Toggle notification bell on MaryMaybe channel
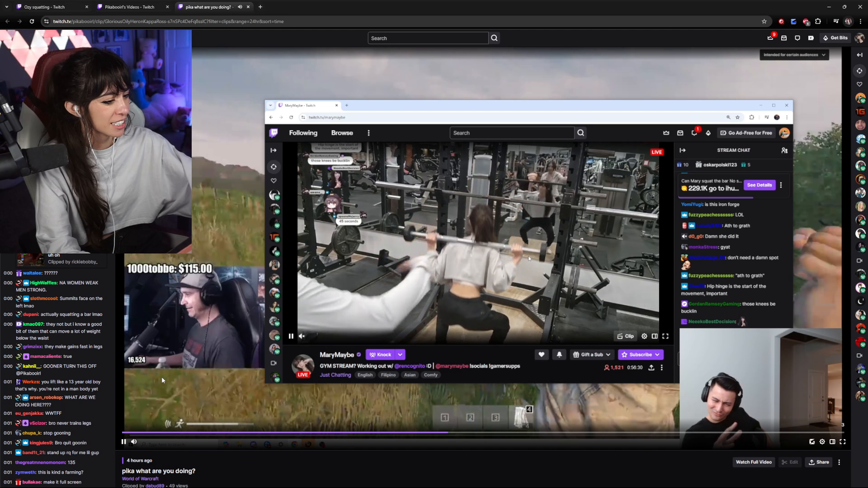The image size is (868, 488). pos(559,355)
